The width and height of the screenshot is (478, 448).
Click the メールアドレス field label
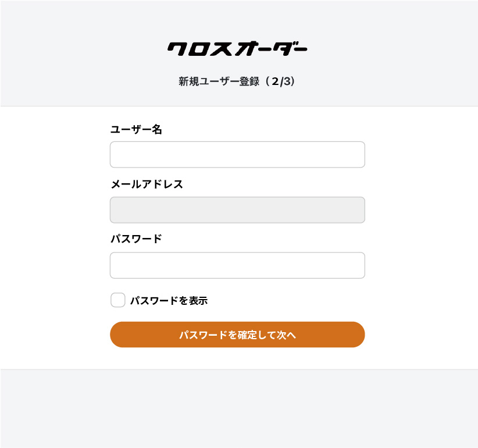(x=147, y=184)
